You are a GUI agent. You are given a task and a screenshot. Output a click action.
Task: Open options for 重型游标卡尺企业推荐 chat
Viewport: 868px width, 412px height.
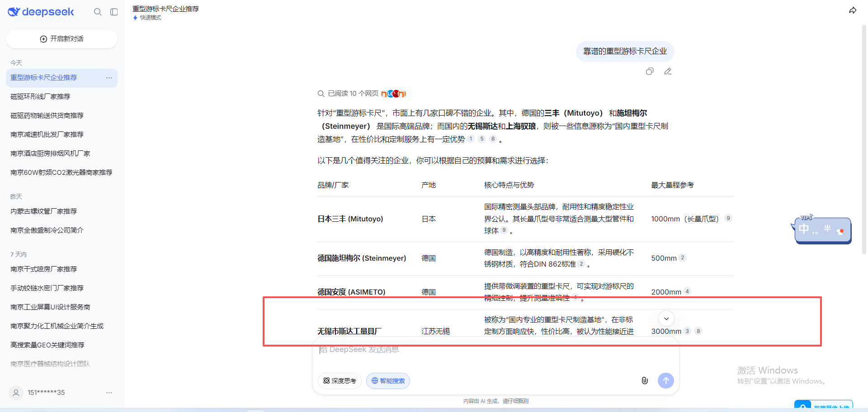(109, 78)
